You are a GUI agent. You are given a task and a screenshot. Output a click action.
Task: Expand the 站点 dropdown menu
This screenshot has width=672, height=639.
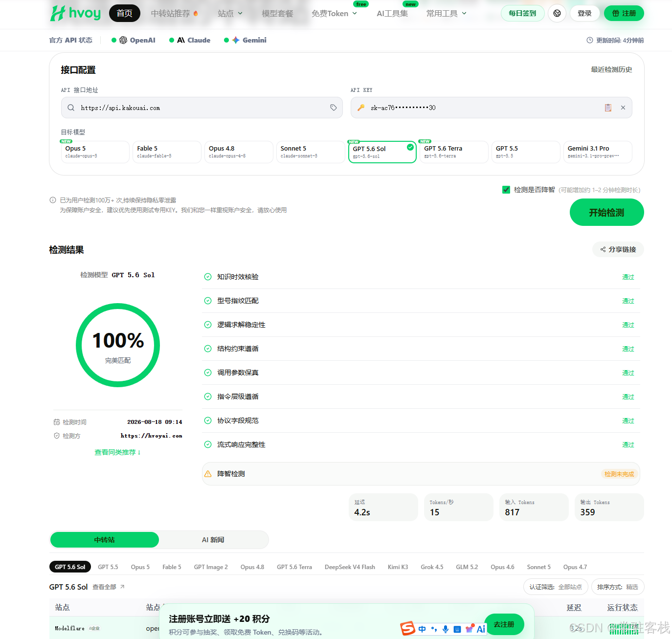[x=230, y=13]
